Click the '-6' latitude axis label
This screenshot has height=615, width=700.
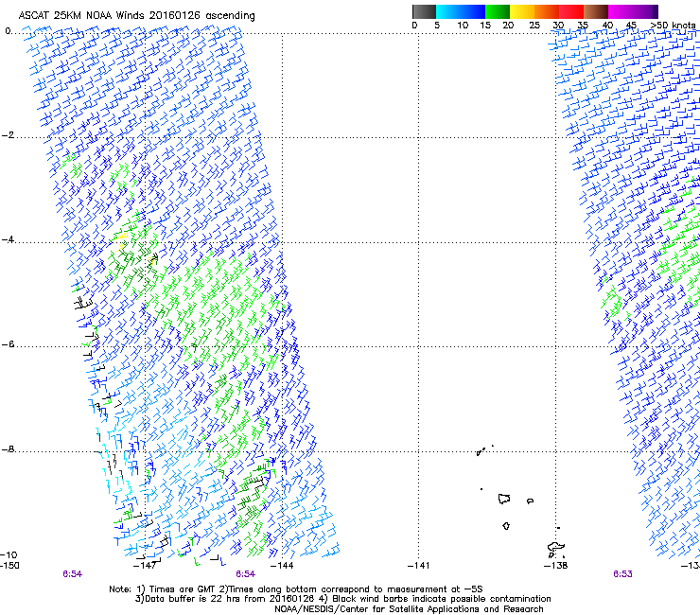click(x=8, y=344)
